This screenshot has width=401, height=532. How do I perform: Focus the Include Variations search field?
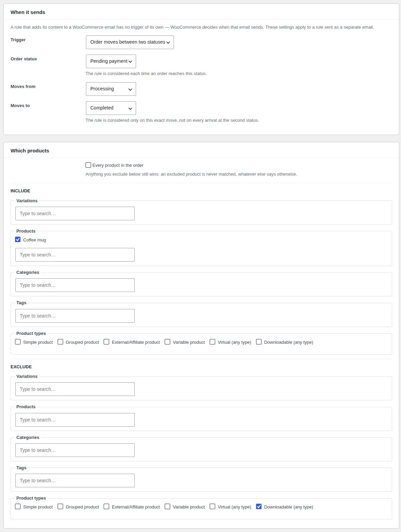coord(75,213)
